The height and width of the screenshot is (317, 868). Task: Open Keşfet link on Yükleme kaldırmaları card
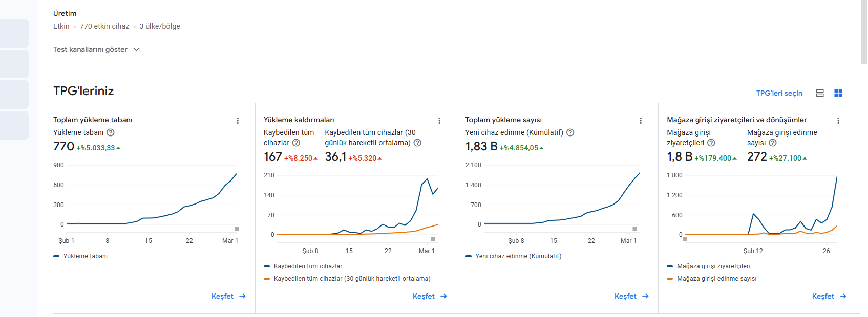(430, 296)
